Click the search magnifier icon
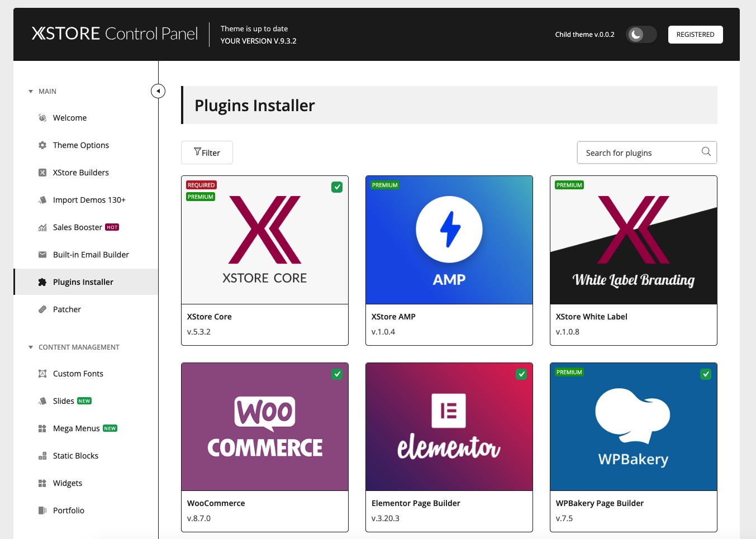The width and height of the screenshot is (756, 539). [x=706, y=152]
